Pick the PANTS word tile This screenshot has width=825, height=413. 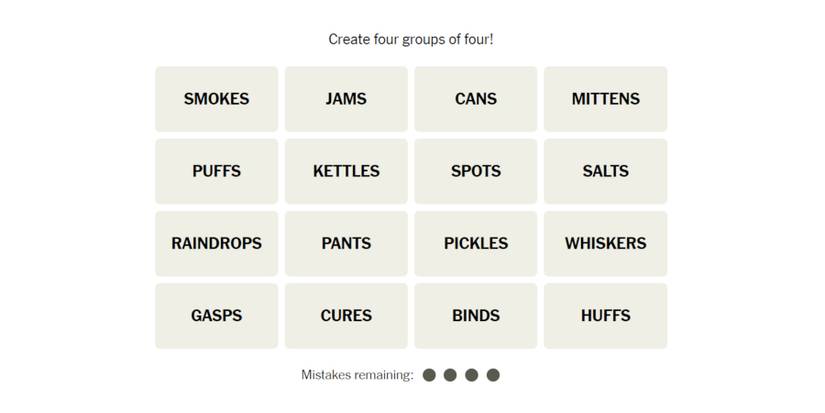(346, 243)
